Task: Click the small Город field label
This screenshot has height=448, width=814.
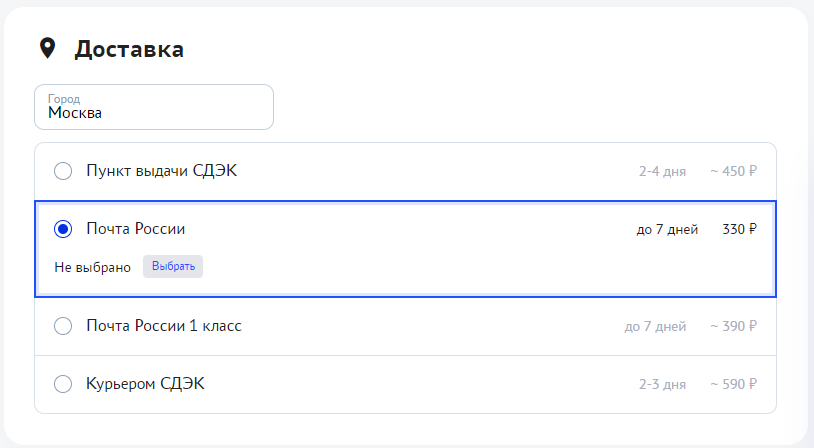Action: [64, 99]
